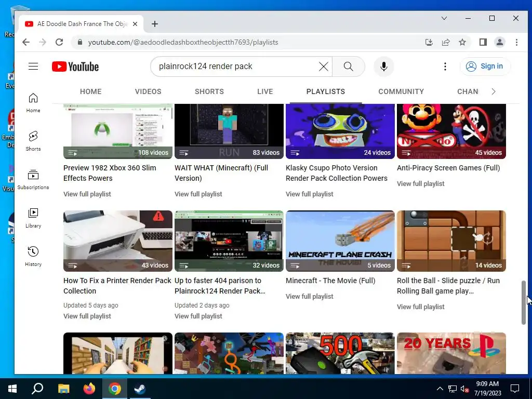532x399 pixels.
Task: Open Windows taskbar search
Action: point(37,389)
